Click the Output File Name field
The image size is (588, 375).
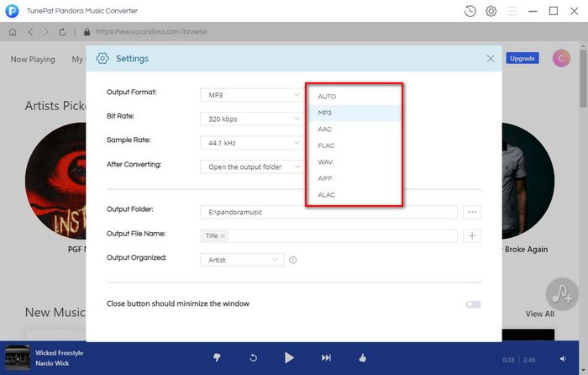point(328,235)
